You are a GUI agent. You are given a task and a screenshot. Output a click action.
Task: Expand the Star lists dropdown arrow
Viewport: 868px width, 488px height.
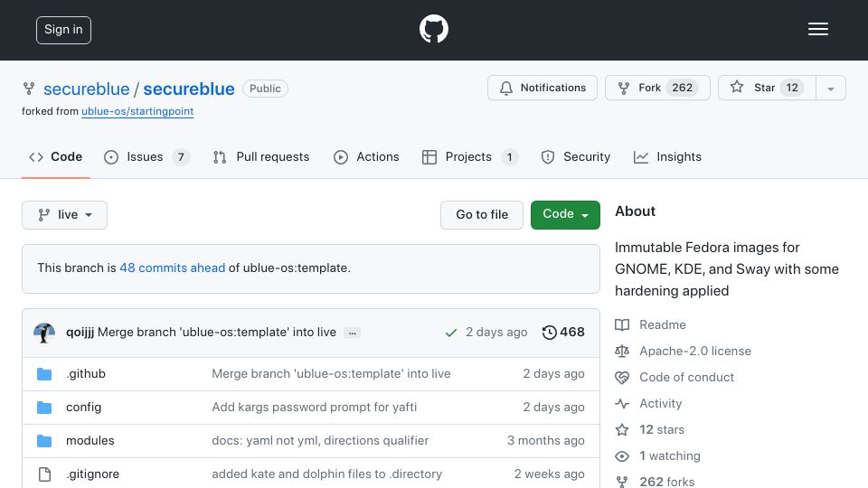pyautogui.click(x=830, y=89)
